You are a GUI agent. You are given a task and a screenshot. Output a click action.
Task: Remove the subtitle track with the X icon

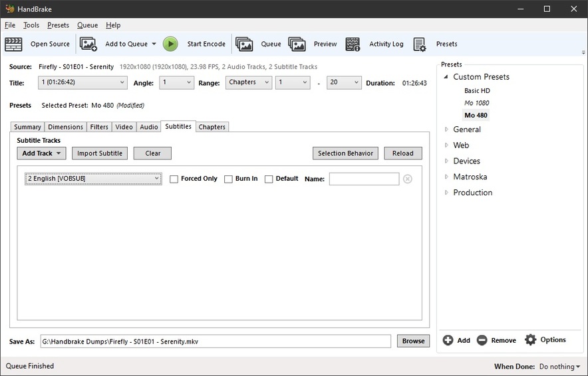click(x=408, y=179)
